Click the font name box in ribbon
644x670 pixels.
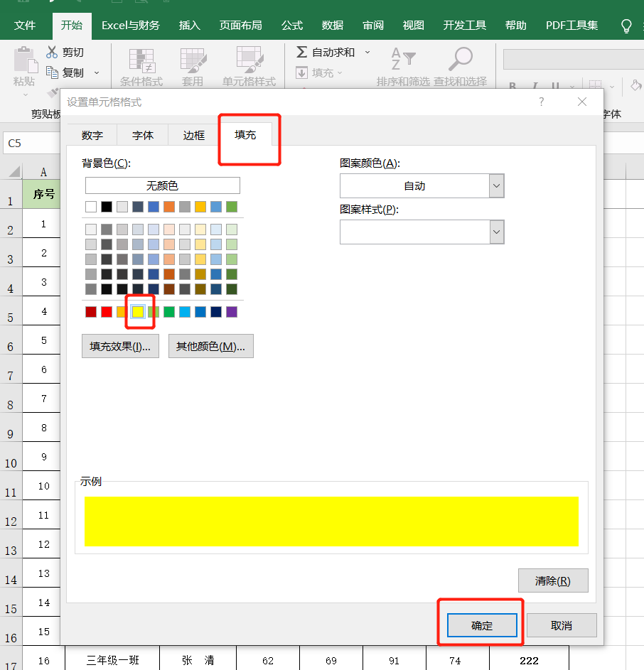[574, 59]
